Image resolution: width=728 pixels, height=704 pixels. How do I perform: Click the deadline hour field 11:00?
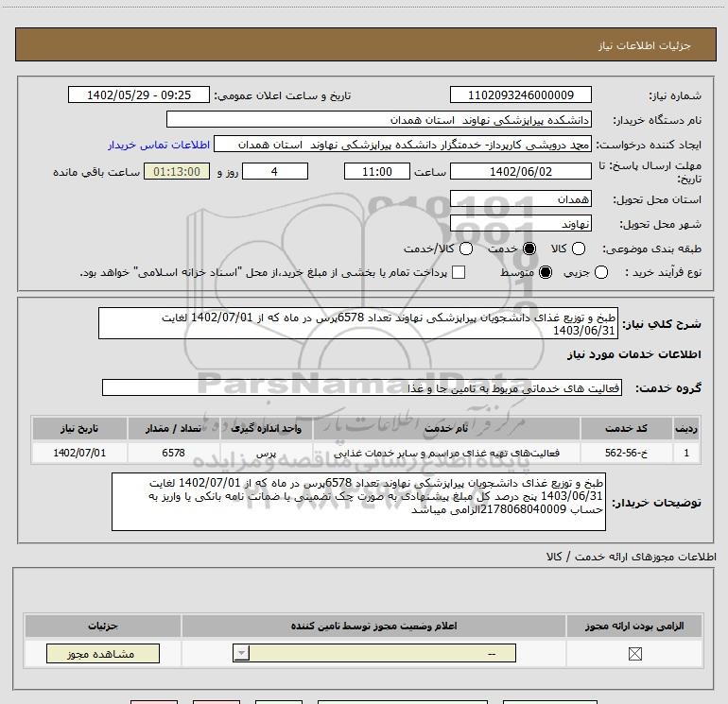pyautogui.click(x=377, y=172)
